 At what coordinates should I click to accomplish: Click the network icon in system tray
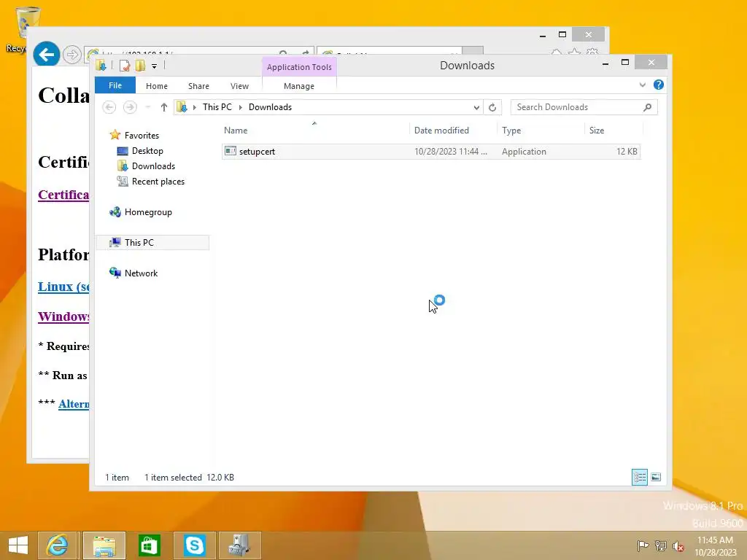[660, 545]
